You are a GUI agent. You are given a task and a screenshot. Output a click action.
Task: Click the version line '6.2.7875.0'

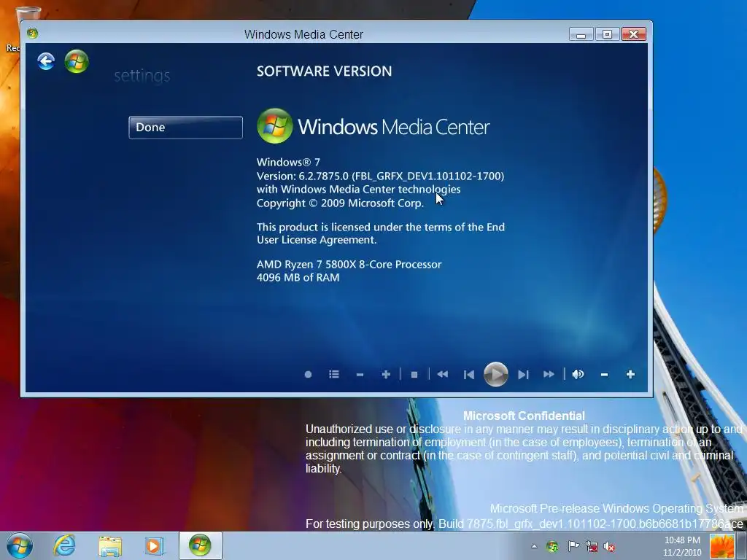tap(380, 176)
